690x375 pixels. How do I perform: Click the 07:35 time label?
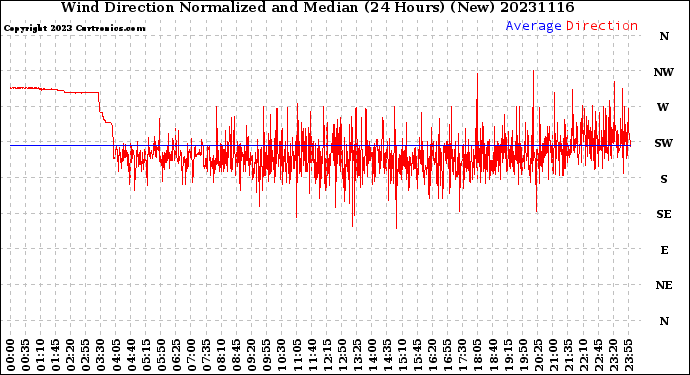[x=206, y=355]
